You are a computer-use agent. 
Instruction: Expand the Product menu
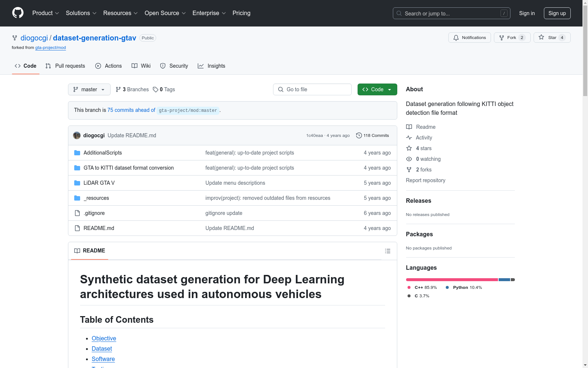pyautogui.click(x=46, y=13)
